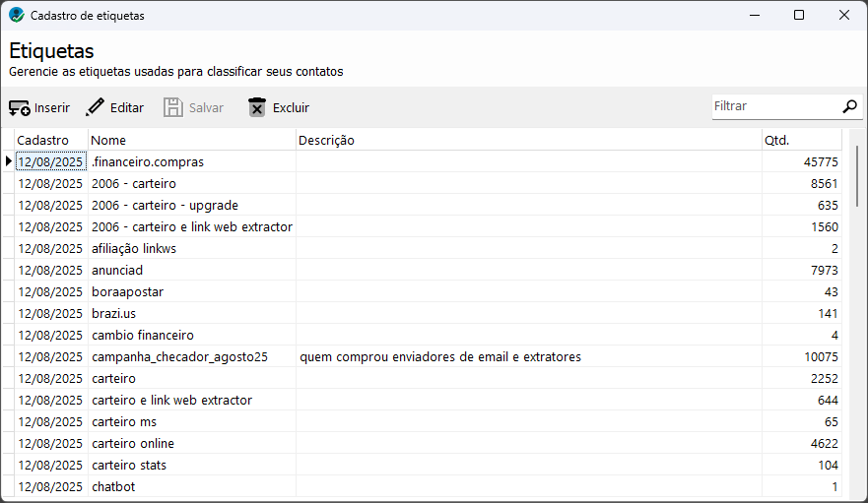Screen dimensions: 868x503
Task: Select the campanha_checador_agosto25 row
Action: click(429, 357)
